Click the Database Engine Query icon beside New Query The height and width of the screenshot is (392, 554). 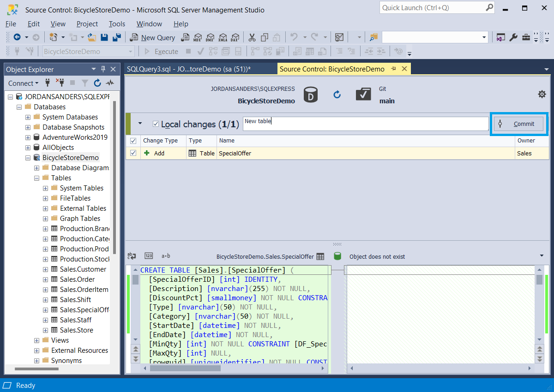(x=185, y=37)
